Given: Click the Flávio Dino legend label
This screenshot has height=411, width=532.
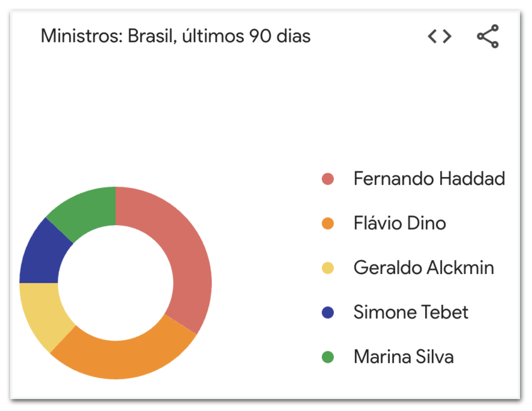Looking at the screenshot, I should point(400,223).
